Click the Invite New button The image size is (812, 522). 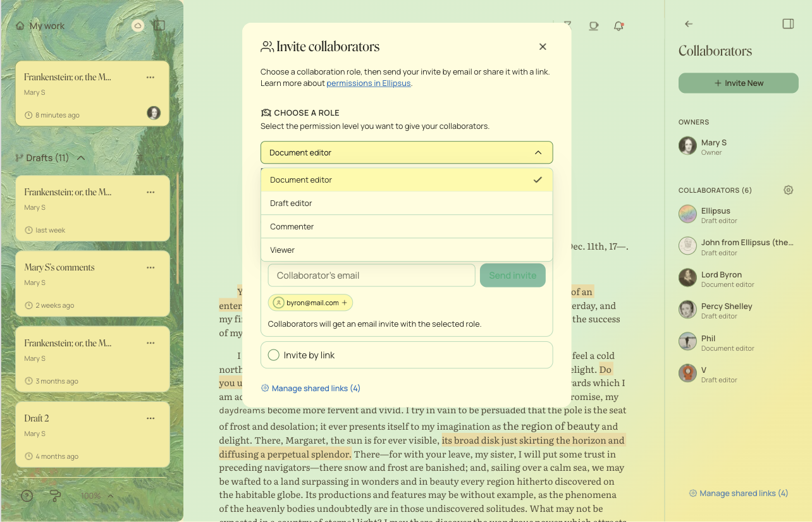click(739, 83)
